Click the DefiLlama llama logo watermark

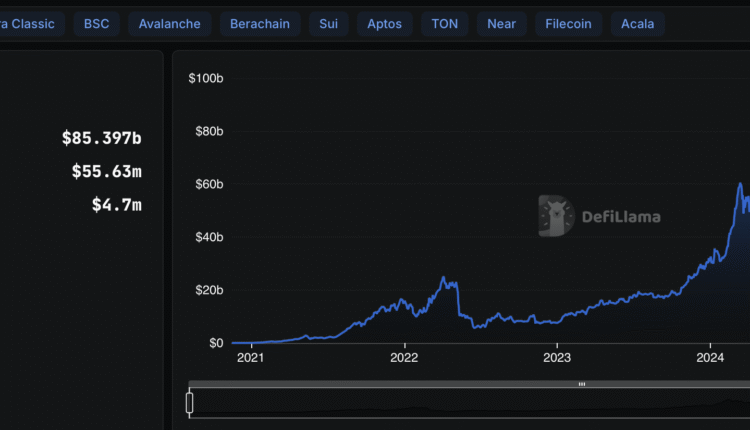click(x=555, y=215)
